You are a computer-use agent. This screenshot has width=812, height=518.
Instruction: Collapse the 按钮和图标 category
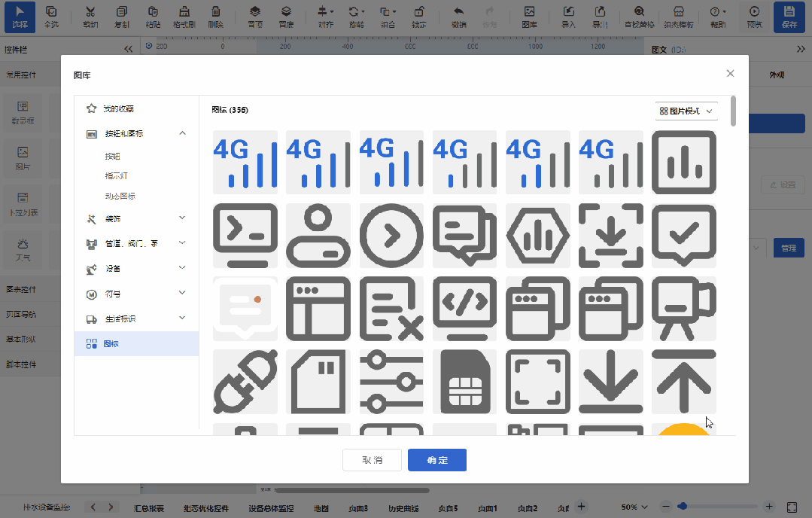click(182, 133)
